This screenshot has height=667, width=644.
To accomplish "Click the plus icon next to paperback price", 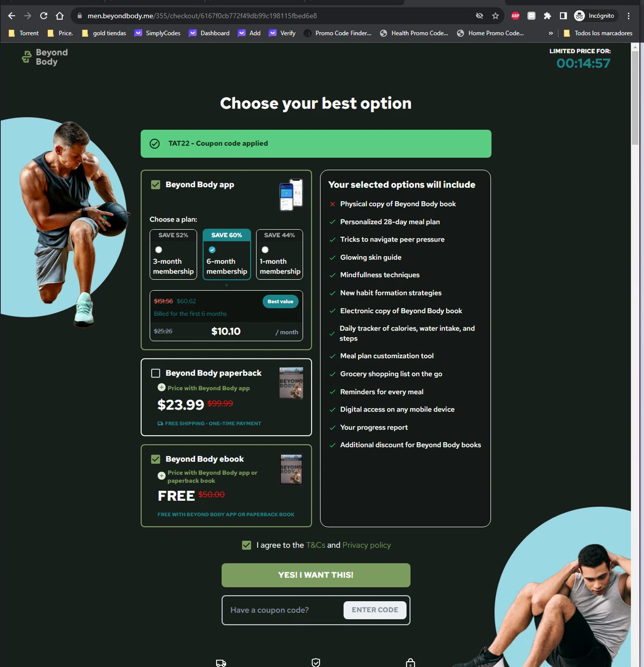I will [x=161, y=388].
